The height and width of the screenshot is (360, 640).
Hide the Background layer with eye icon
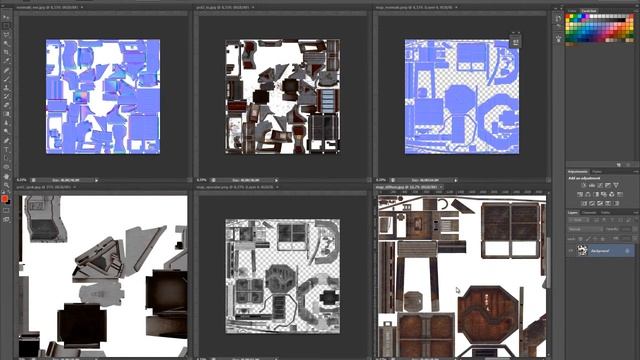(571, 250)
